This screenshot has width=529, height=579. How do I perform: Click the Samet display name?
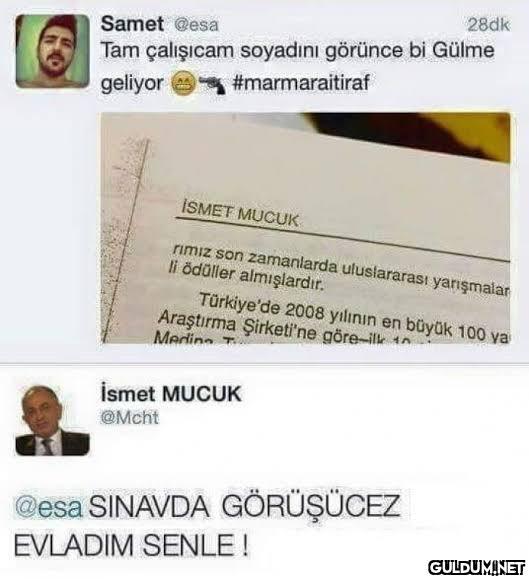click(x=132, y=24)
